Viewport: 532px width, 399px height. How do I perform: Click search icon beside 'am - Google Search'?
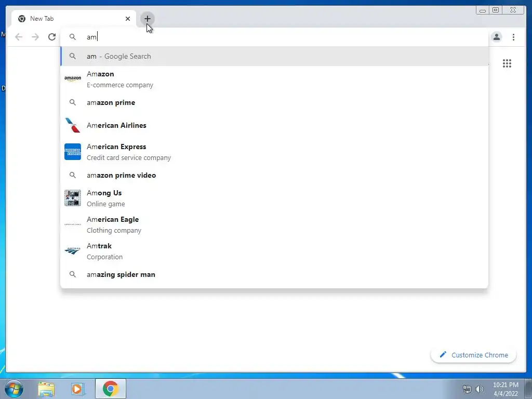pos(73,56)
